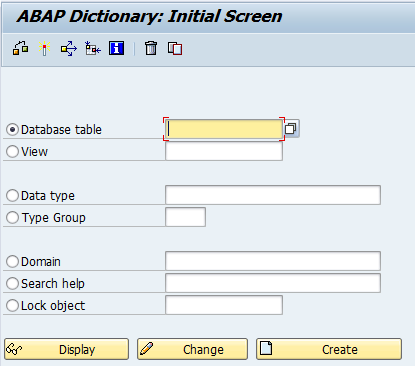Click the Check object toolbar icon
The image size is (415, 366).
tap(21, 49)
